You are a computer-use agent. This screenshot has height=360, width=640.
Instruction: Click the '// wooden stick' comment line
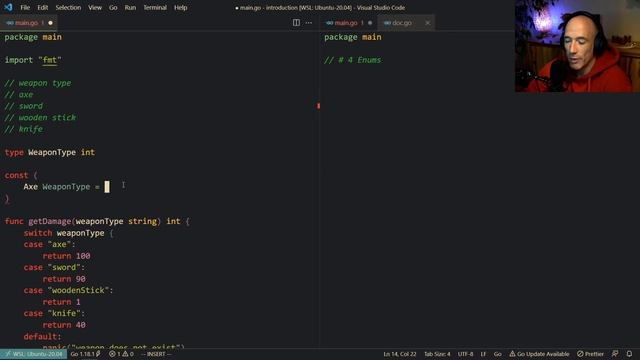[40, 118]
